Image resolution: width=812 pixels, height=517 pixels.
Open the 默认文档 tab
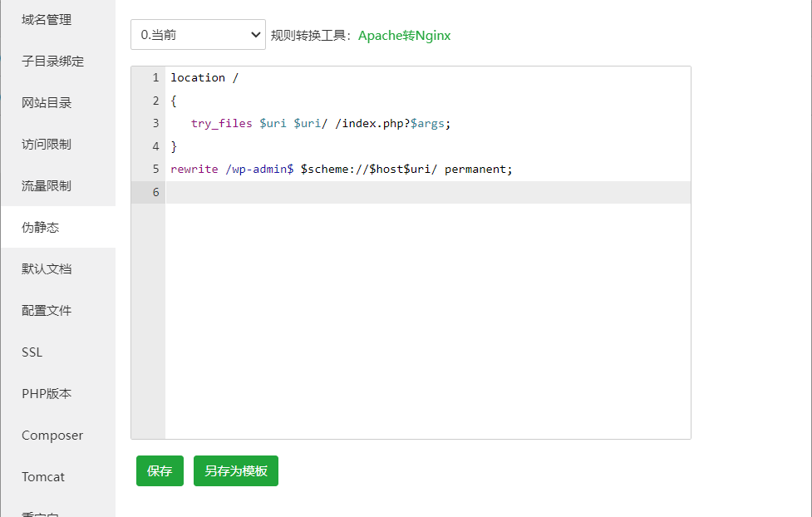click(47, 269)
